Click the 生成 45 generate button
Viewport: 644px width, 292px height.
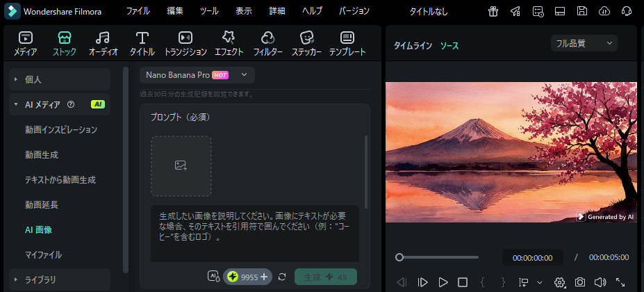(x=326, y=277)
